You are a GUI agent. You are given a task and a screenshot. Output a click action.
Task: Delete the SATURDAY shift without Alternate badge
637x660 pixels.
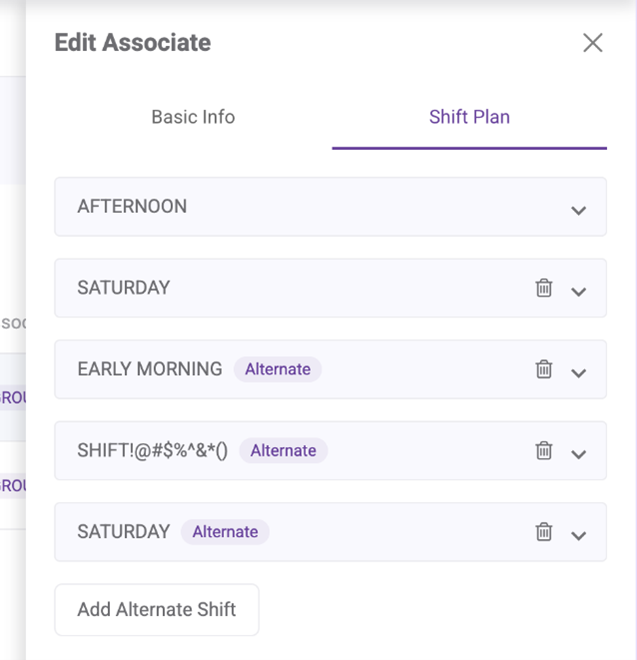[544, 288]
